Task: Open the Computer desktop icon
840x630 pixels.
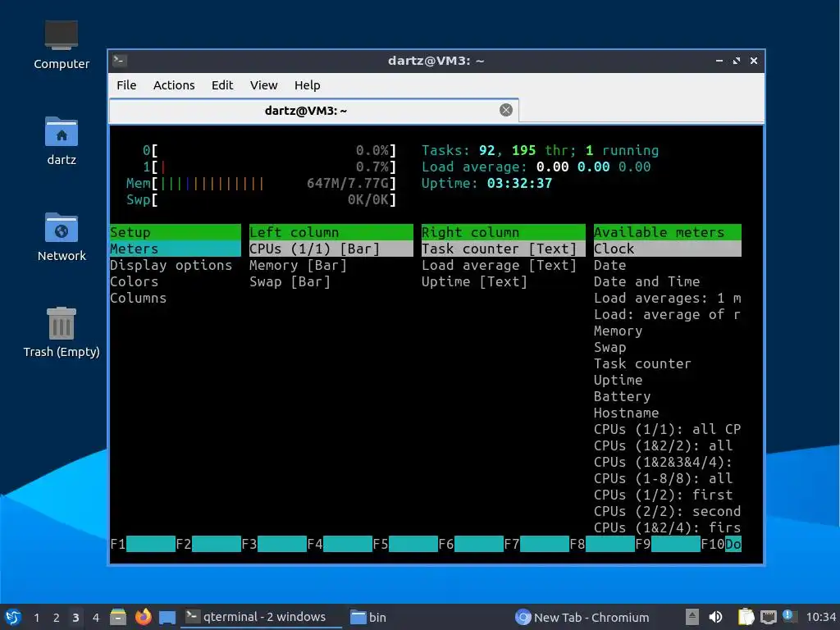Action: pos(61,45)
